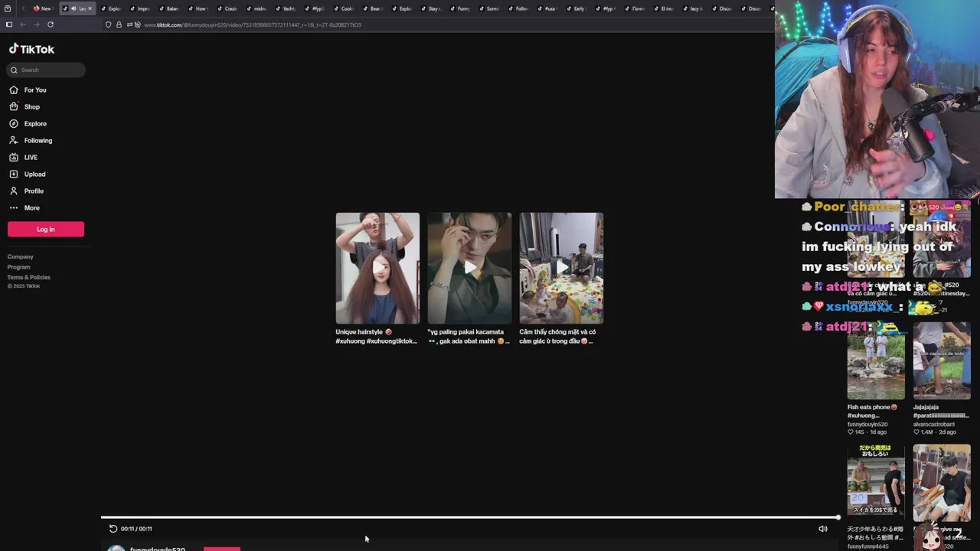Click the site security padlock icon
This screenshot has width=980, height=551.
click(119, 24)
